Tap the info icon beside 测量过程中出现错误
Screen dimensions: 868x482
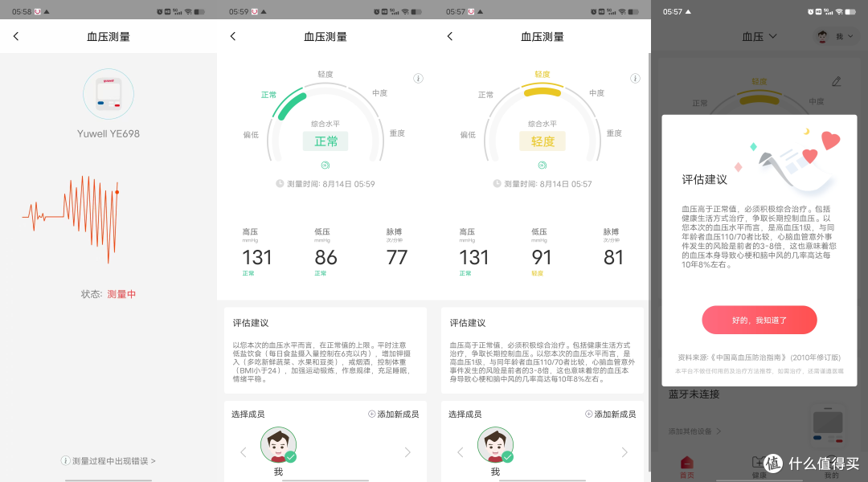pyautogui.click(x=65, y=461)
